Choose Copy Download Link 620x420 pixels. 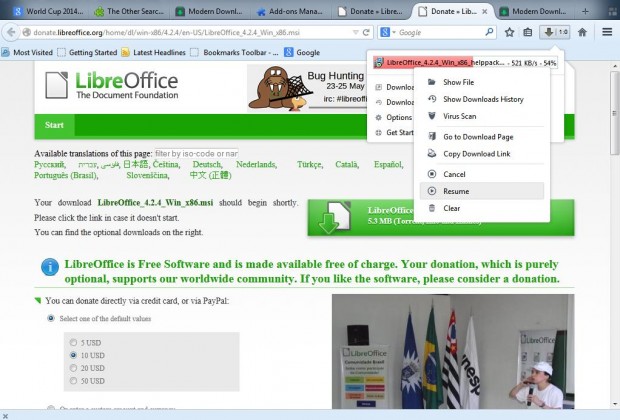482,154
